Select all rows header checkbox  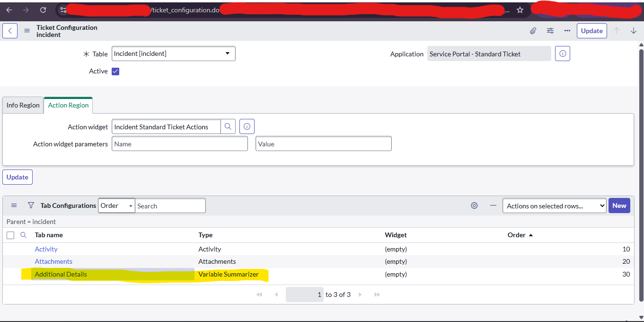click(10, 235)
